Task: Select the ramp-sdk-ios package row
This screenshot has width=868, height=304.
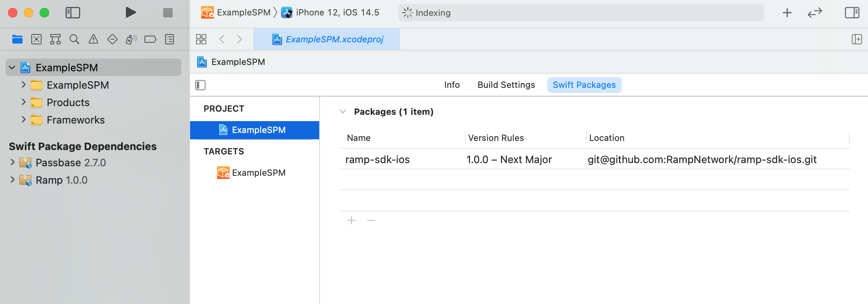Action: (x=595, y=160)
